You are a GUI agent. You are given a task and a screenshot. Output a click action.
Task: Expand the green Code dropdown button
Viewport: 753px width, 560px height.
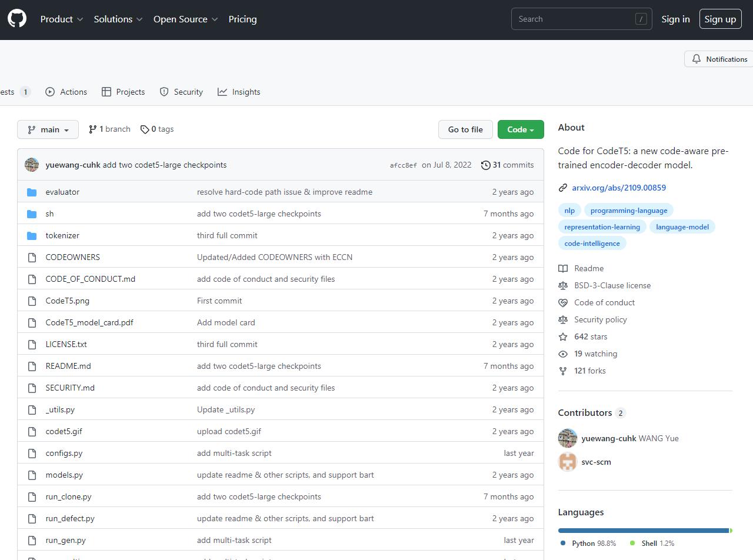[520, 129]
